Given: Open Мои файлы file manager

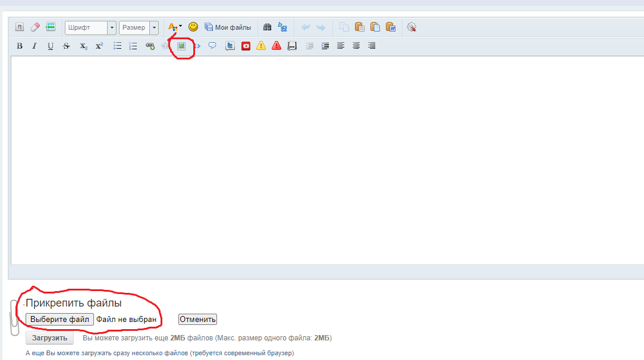Looking at the screenshot, I should [x=228, y=27].
